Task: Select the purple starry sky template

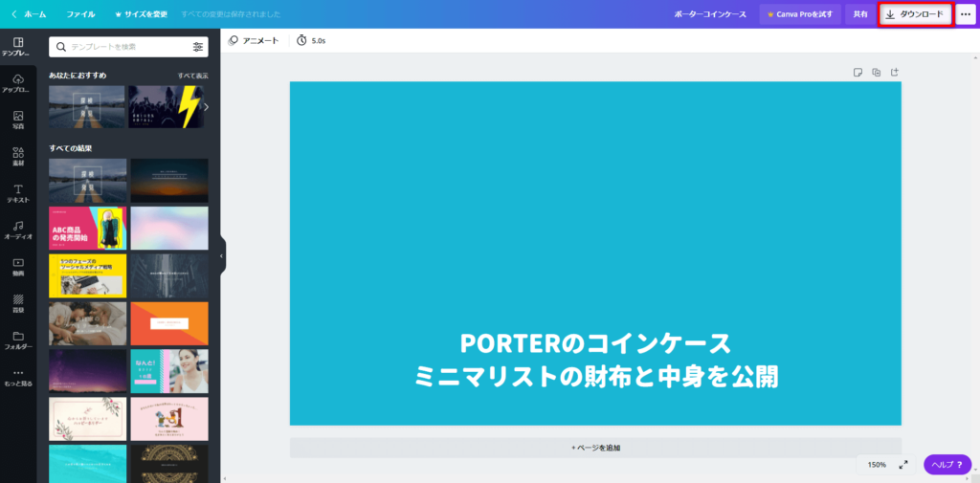Action: click(x=87, y=371)
